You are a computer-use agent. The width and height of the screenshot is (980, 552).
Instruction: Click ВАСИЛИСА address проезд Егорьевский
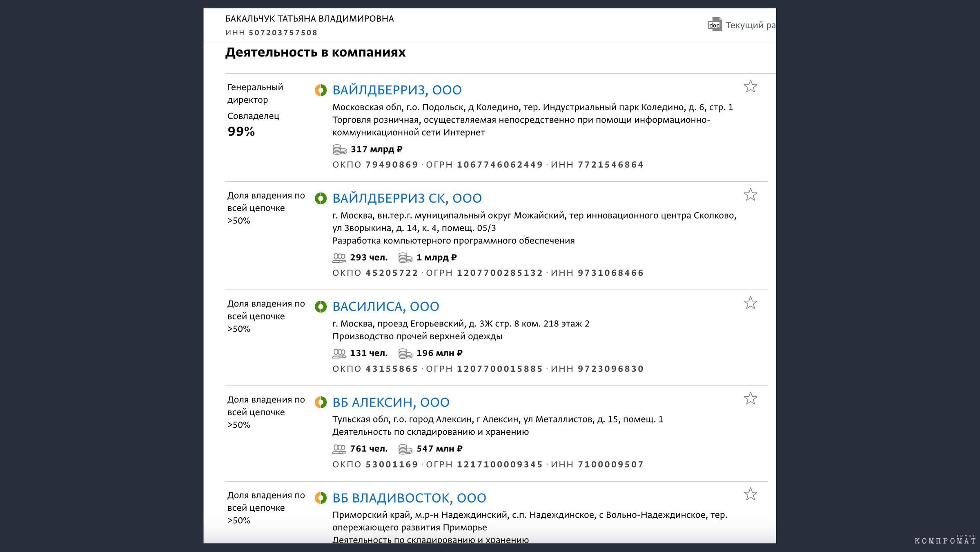461,324
